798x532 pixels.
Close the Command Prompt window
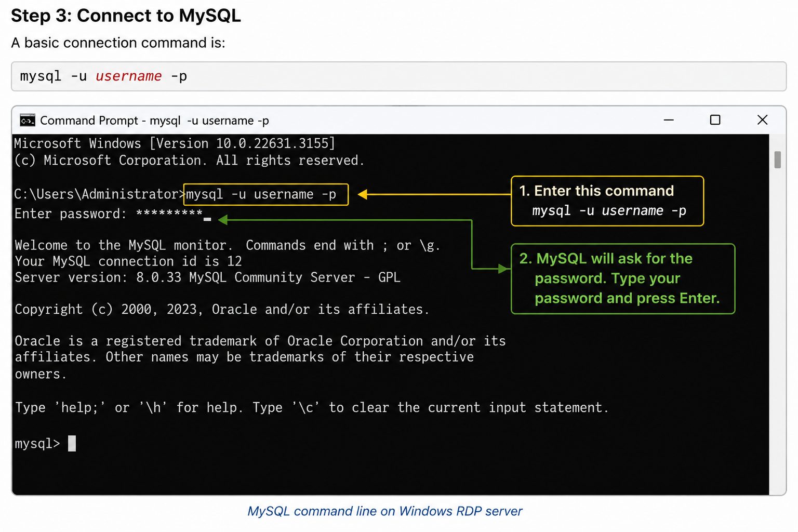coord(762,120)
